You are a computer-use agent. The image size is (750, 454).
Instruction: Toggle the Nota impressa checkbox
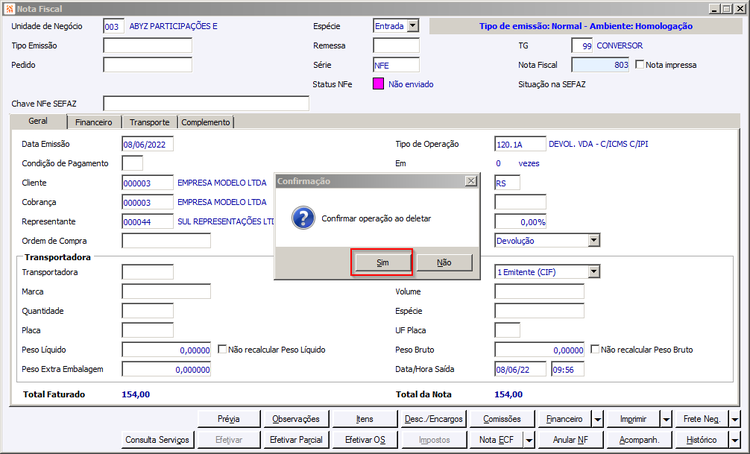640,65
